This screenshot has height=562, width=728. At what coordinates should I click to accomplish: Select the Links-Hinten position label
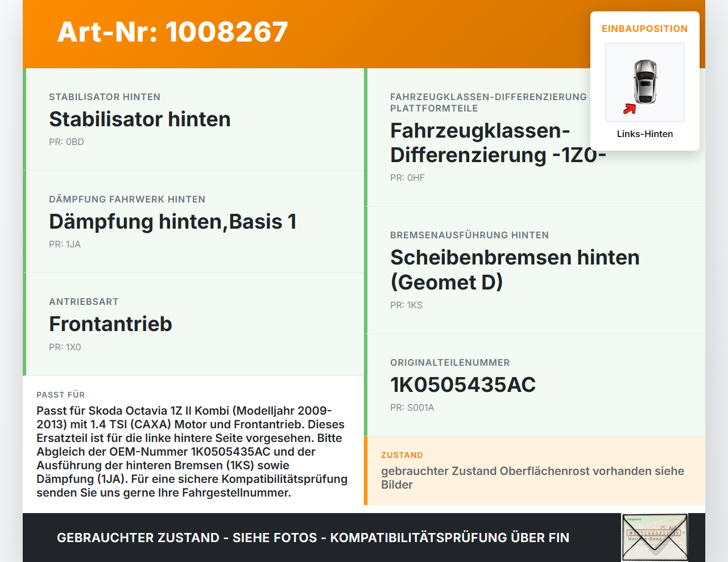tap(644, 134)
